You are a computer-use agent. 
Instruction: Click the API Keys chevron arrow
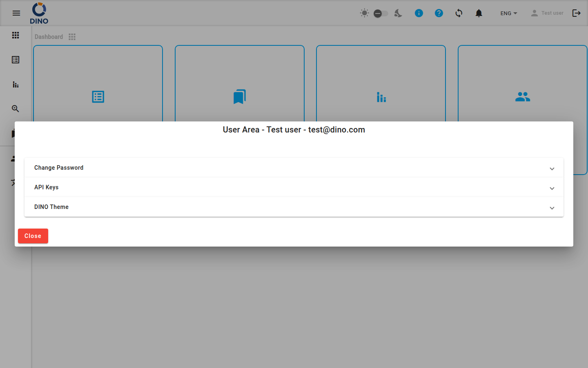(x=552, y=188)
